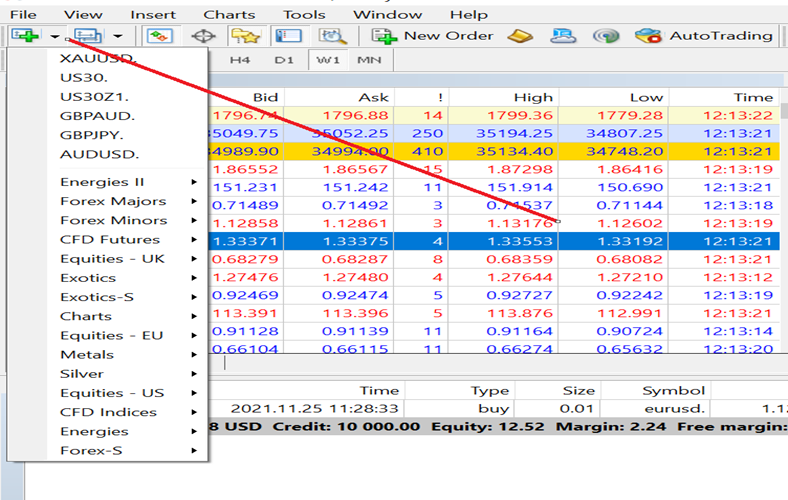Open the Strategy Tester magnifier icon
The image size is (788, 500).
pyautogui.click(x=332, y=36)
